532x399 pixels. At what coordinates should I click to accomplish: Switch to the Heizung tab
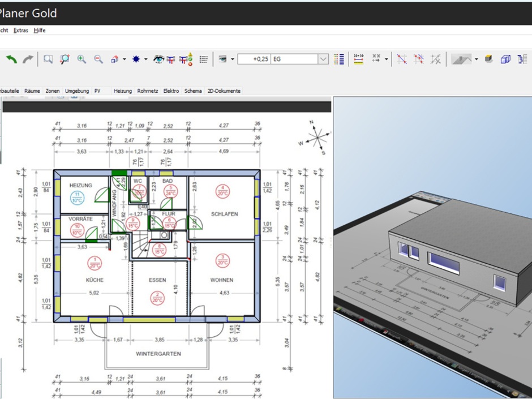tap(122, 91)
